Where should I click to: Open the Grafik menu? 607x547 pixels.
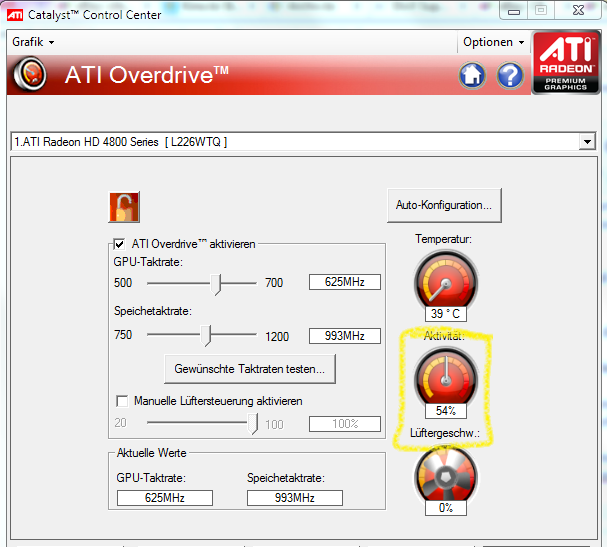pyautogui.click(x=33, y=42)
